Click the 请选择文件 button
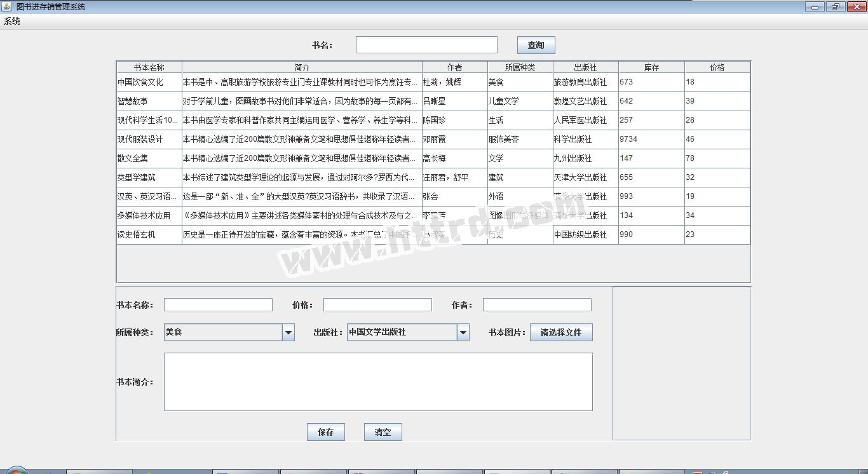Viewport: 868px width, 474px height. pyautogui.click(x=561, y=332)
